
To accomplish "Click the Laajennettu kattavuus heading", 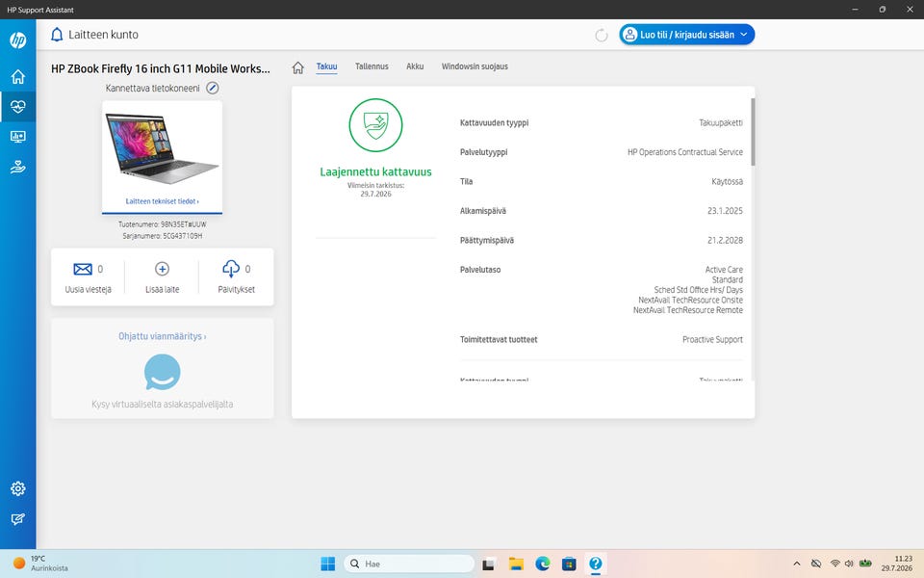I will [376, 172].
